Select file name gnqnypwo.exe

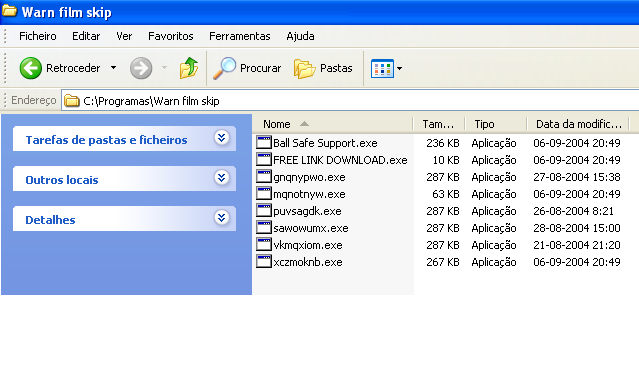point(309,177)
